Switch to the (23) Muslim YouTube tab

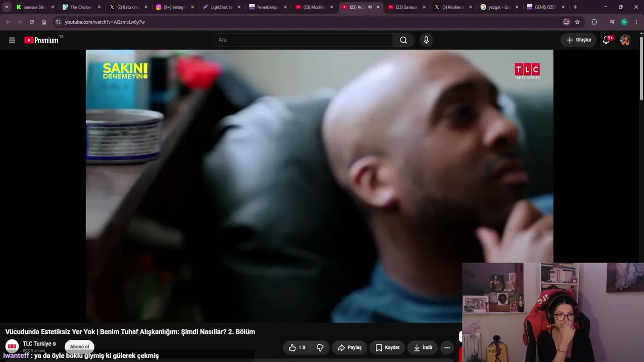click(x=314, y=7)
